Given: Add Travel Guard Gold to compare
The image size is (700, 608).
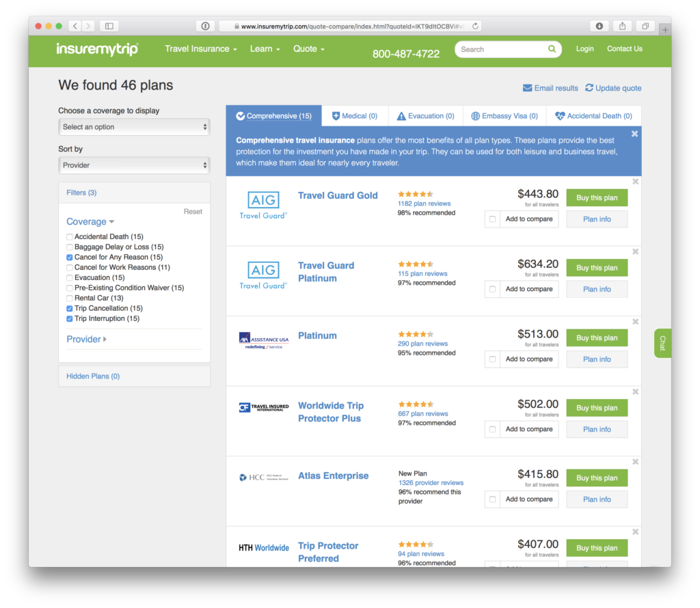Looking at the screenshot, I should [x=492, y=219].
